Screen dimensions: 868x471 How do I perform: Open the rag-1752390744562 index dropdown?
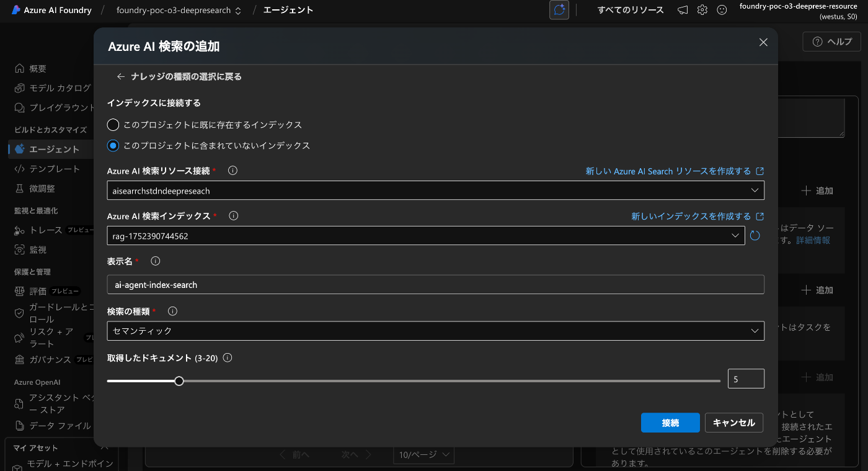[426, 236]
